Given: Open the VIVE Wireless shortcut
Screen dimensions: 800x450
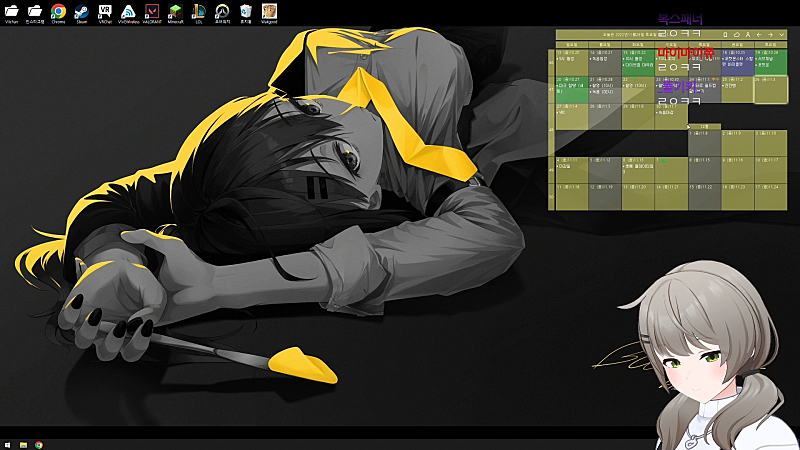Looking at the screenshot, I should (128, 12).
